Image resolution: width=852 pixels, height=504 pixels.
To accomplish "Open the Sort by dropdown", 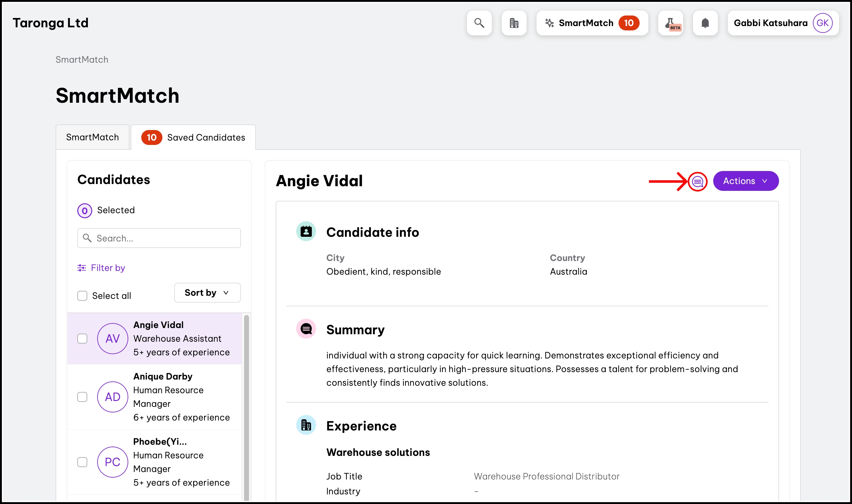I will 207,293.
